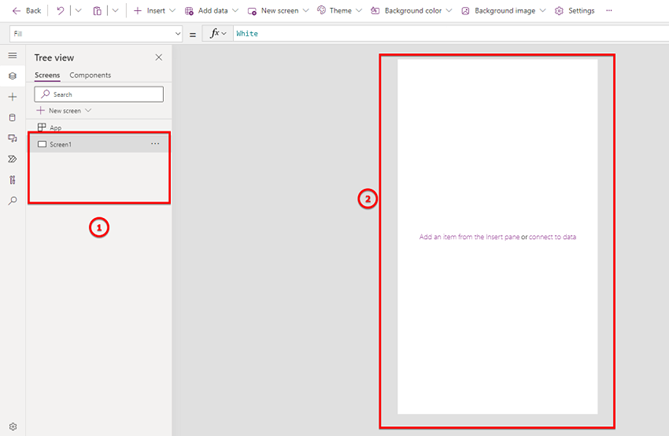Show more toolbar commands (ellipsis)
The image size is (669, 436).
pyautogui.click(x=609, y=11)
